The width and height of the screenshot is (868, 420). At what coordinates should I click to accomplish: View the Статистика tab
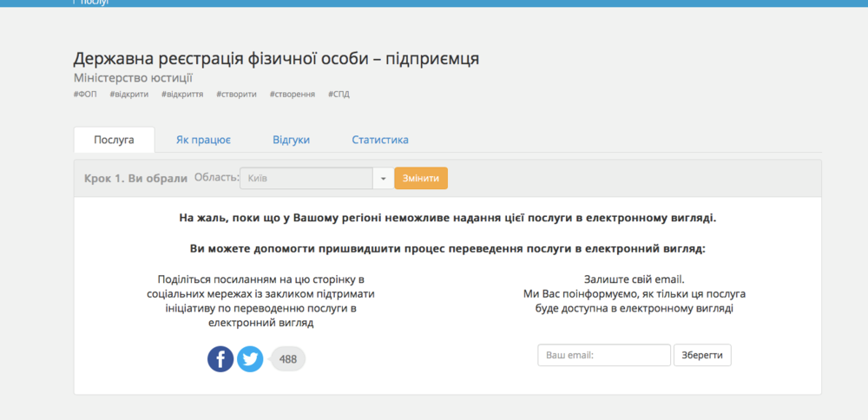point(380,140)
